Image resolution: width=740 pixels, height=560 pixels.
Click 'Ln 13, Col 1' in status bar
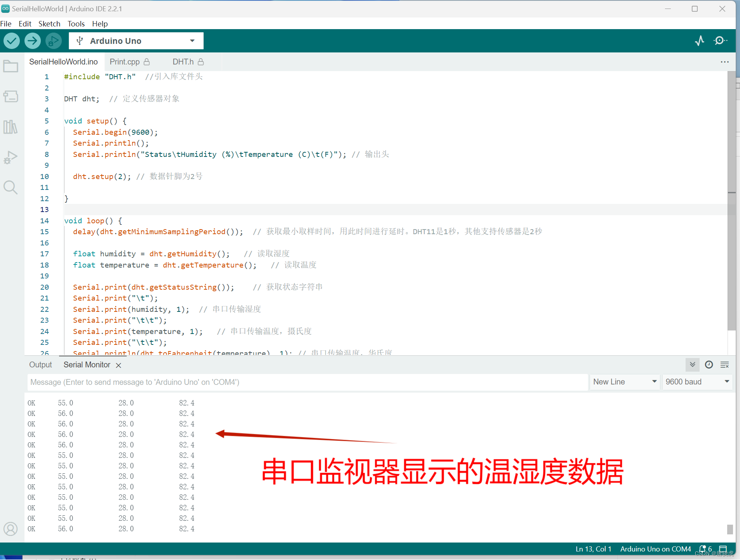pyautogui.click(x=593, y=549)
